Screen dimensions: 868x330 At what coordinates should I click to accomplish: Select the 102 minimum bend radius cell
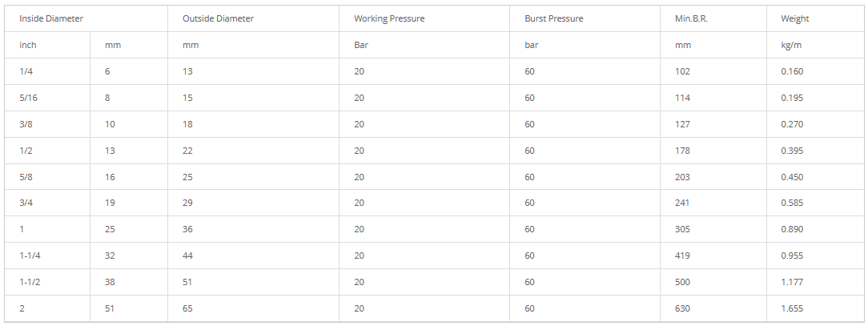tap(682, 71)
